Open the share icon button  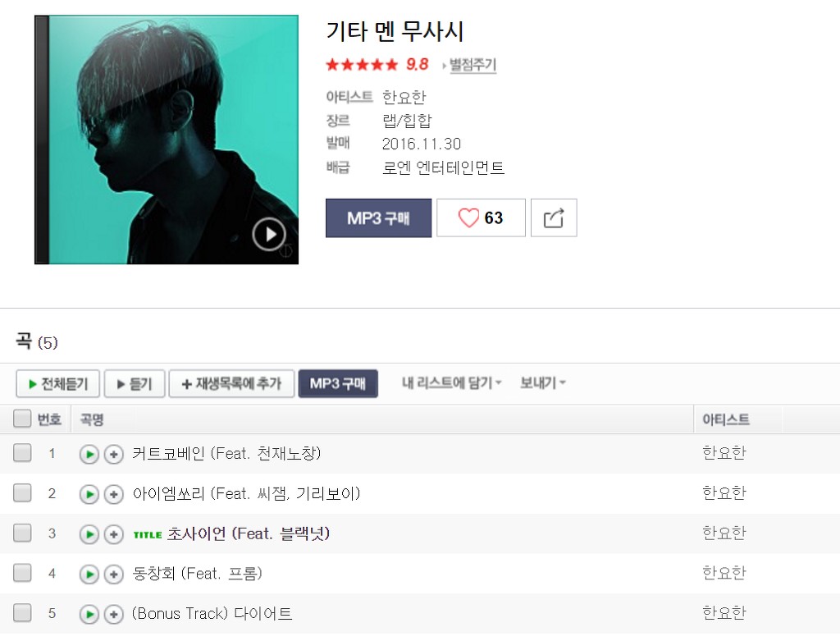[554, 217]
